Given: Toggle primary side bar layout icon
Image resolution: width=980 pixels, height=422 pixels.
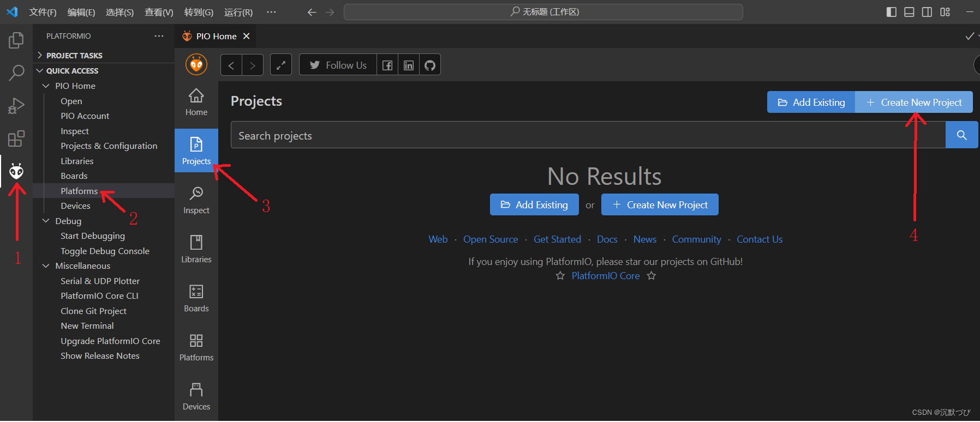Looking at the screenshot, I should [892, 12].
